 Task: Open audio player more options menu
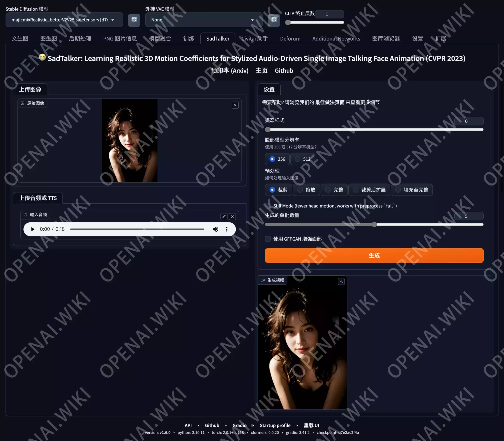point(227,229)
